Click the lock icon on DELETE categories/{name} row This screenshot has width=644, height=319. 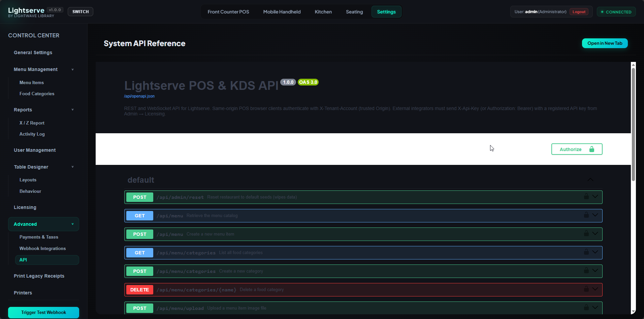(586, 289)
